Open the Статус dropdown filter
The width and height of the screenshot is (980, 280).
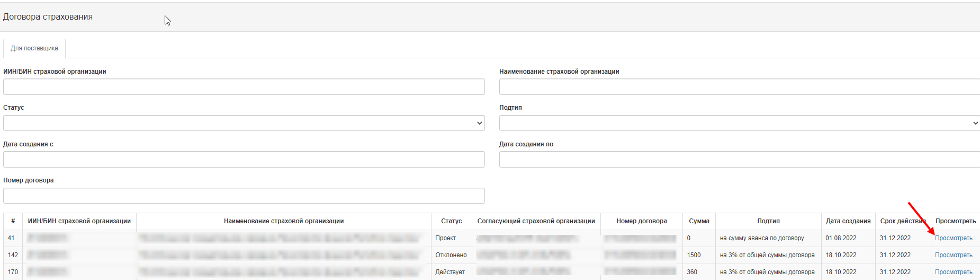click(x=244, y=123)
